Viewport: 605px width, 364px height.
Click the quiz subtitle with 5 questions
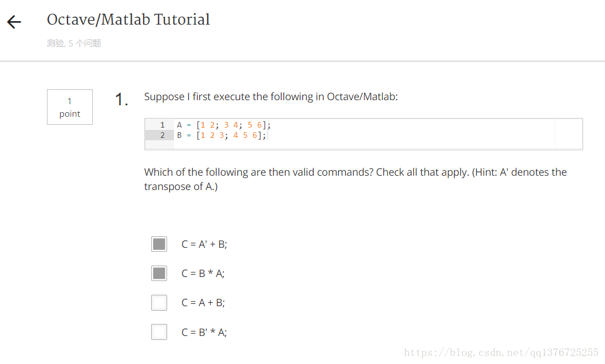(74, 43)
